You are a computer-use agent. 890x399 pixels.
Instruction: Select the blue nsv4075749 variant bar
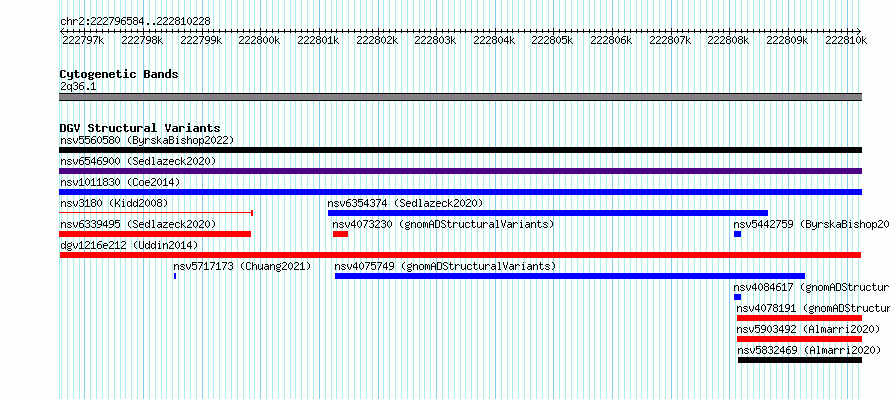point(570,276)
